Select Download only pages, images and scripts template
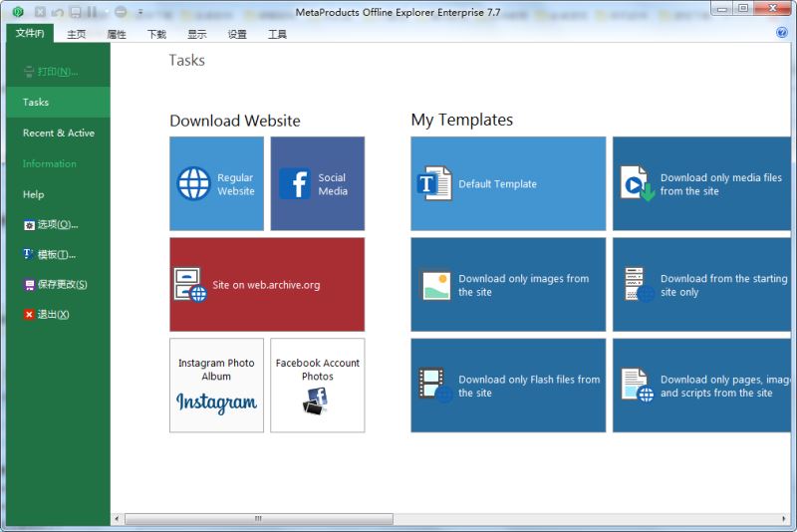This screenshot has width=797, height=532. (x=701, y=386)
